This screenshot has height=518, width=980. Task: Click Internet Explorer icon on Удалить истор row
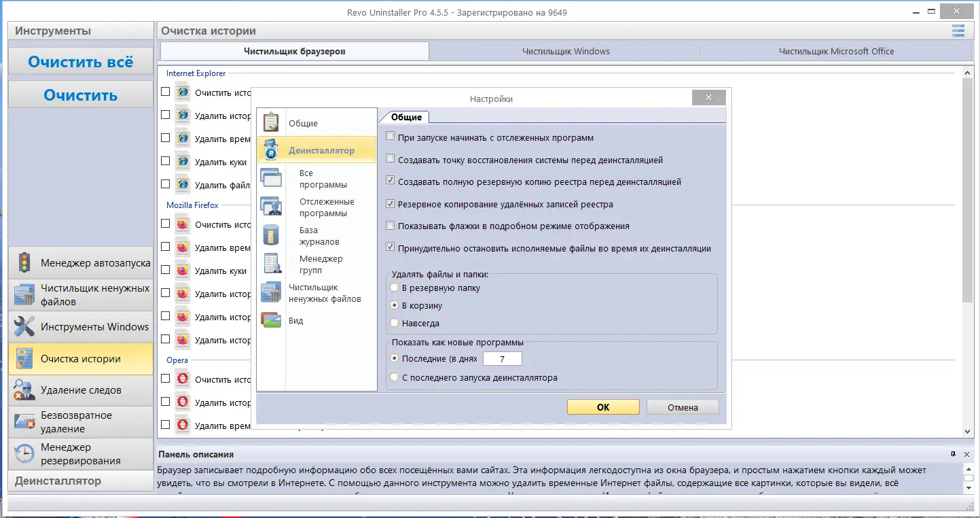tap(182, 115)
